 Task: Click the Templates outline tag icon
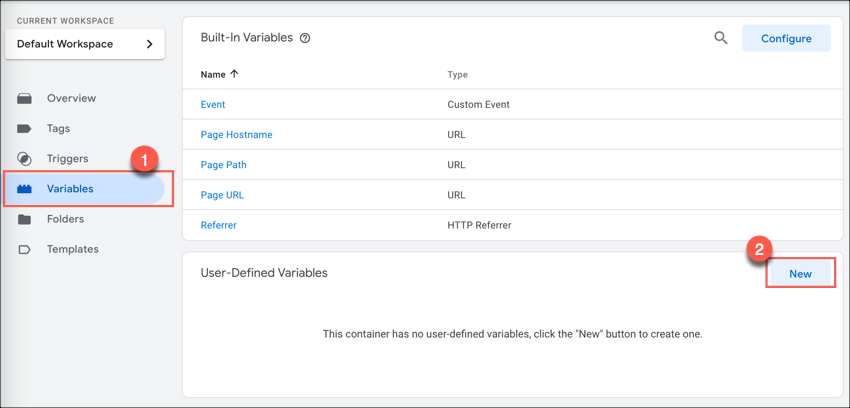point(24,250)
